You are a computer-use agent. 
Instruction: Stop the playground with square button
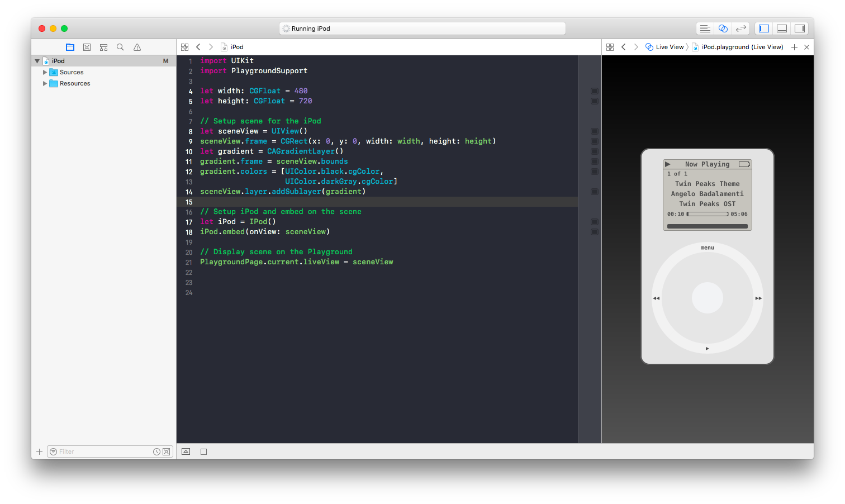[x=204, y=451]
